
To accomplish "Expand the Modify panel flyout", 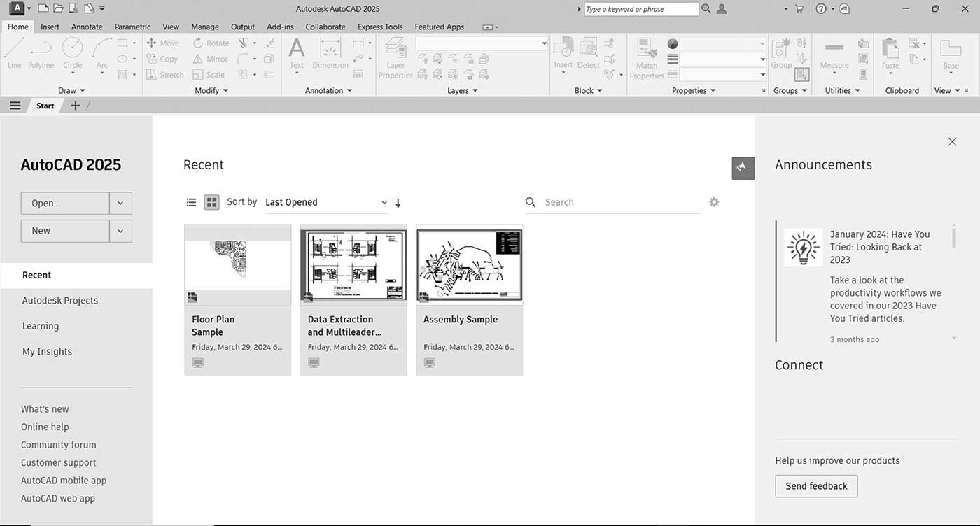I will coord(211,90).
